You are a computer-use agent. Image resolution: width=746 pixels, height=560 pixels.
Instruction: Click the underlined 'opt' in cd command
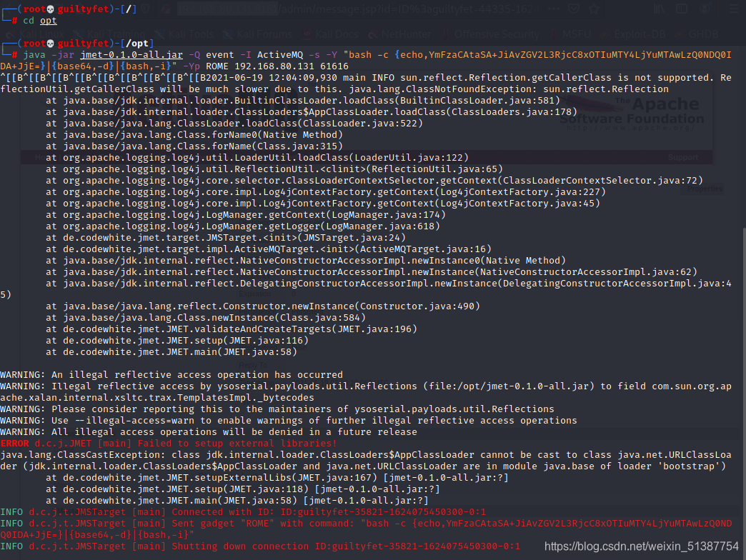tap(49, 21)
